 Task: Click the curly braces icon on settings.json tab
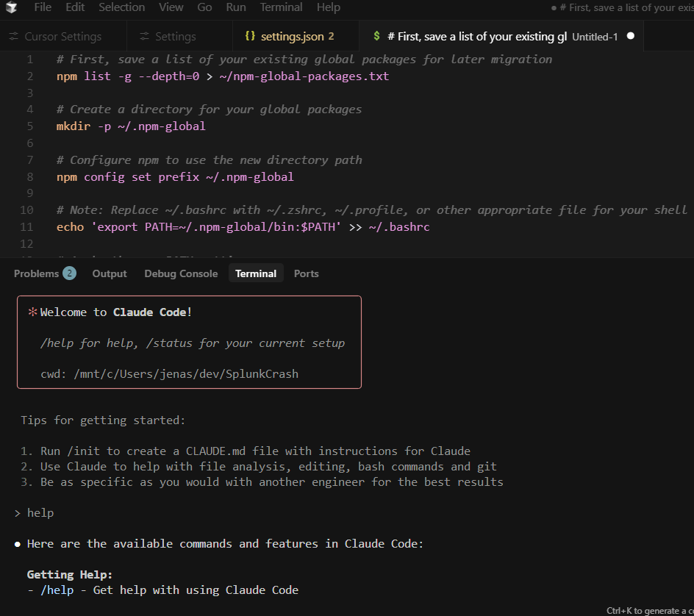(x=250, y=36)
